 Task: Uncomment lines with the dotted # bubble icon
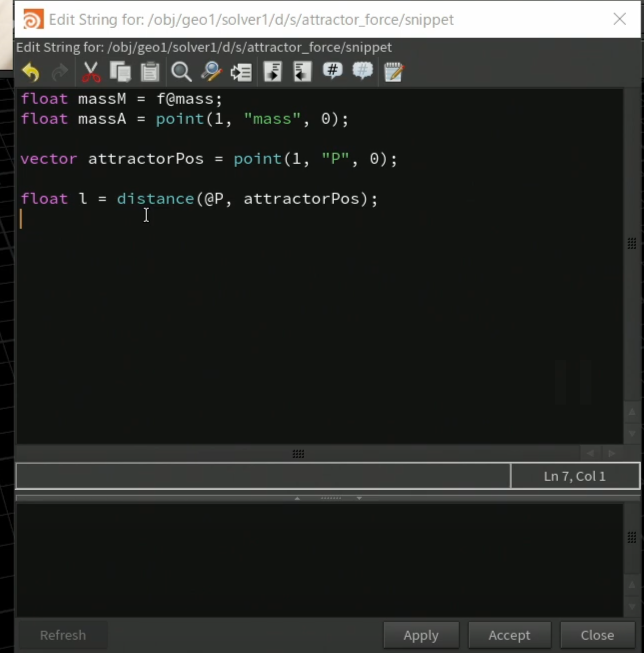(x=363, y=71)
